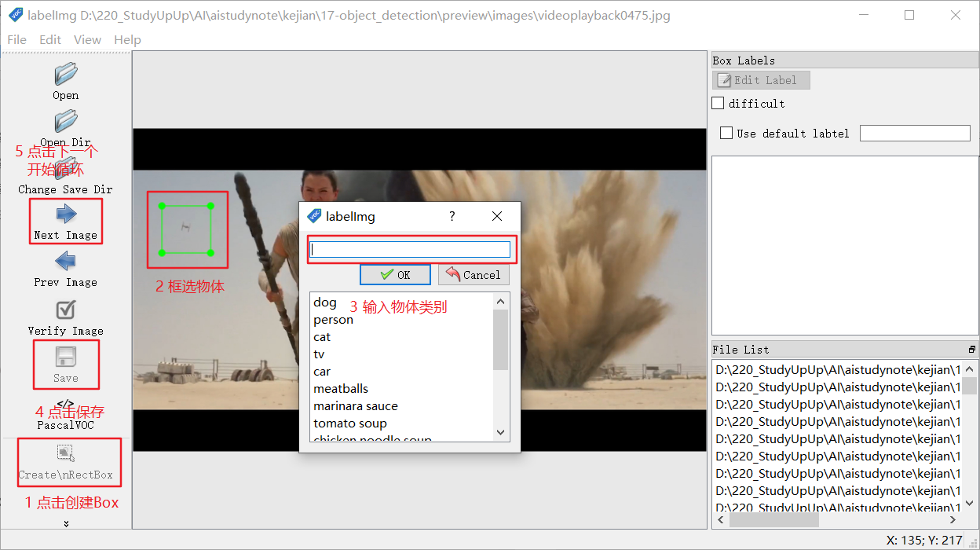Screen dimensions: 980x550
Task: Open the Help menu
Action: [127, 39]
